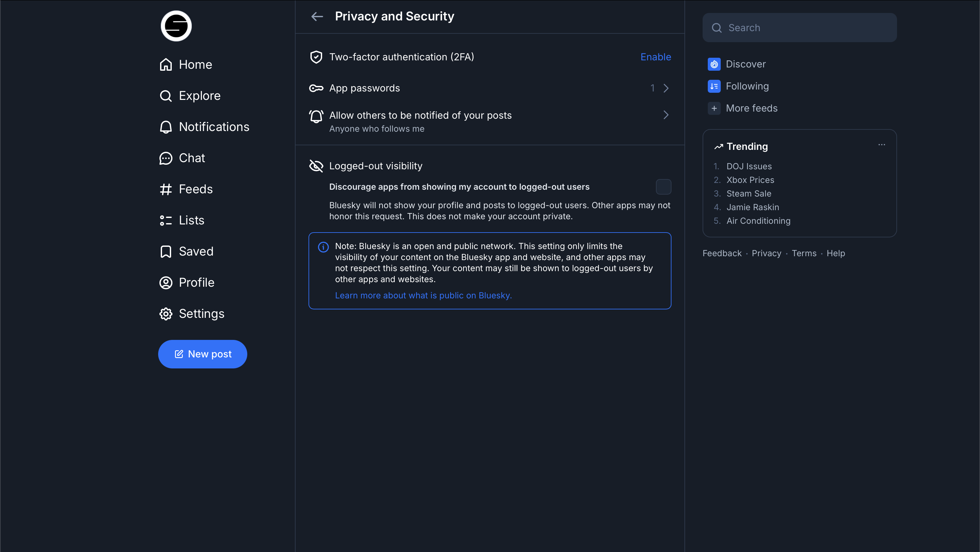This screenshot has height=552, width=980.
Task: Open the Privacy footer link
Action: (766, 253)
